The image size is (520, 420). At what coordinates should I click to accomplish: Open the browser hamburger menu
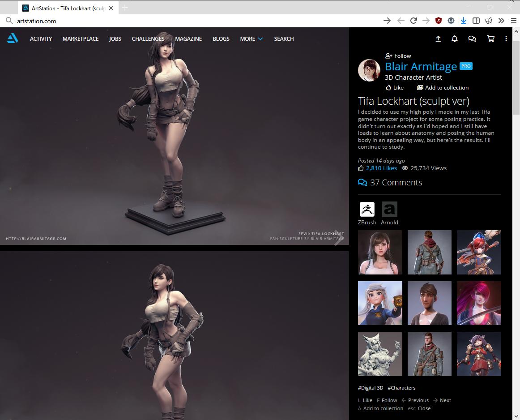(513, 20)
